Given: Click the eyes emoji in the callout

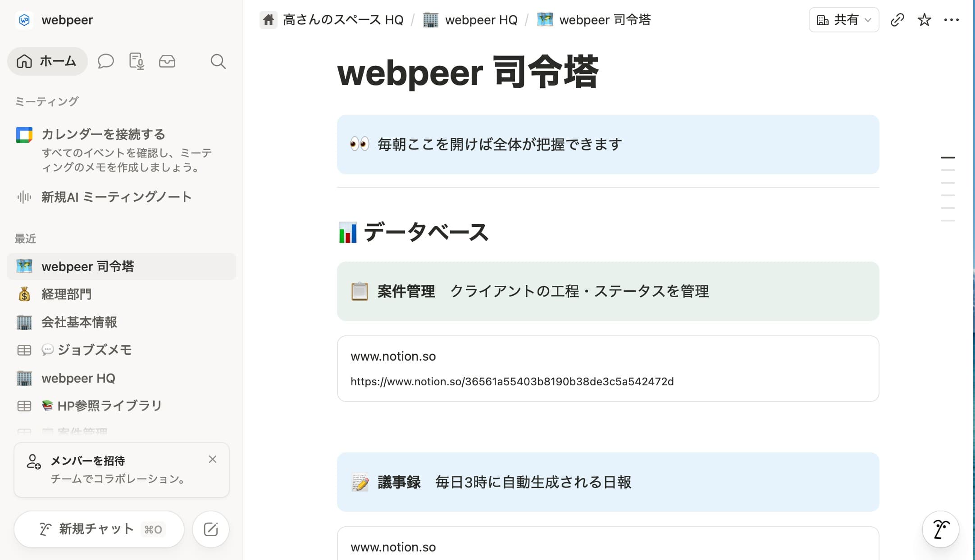Looking at the screenshot, I should pyautogui.click(x=360, y=144).
